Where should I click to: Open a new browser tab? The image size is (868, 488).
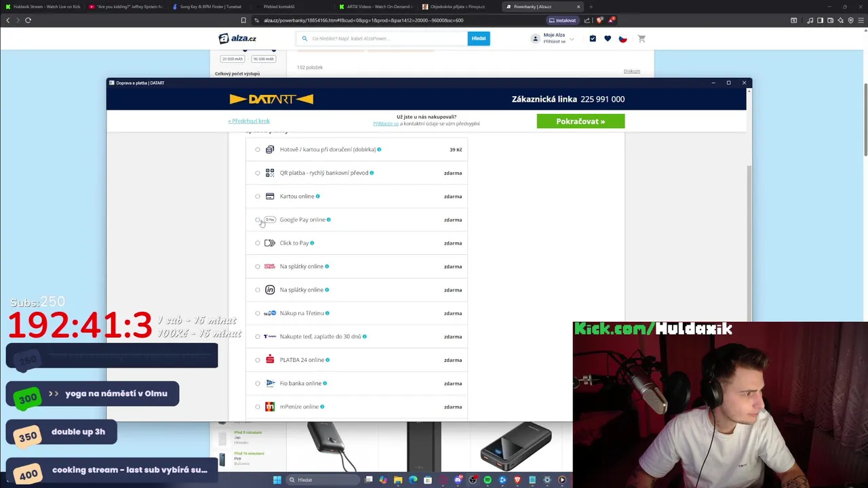(x=591, y=7)
